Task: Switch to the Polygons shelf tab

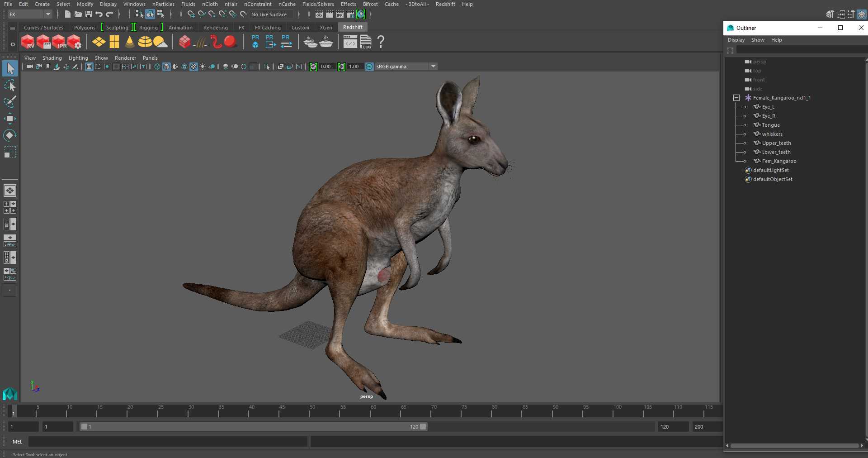Action: point(85,28)
